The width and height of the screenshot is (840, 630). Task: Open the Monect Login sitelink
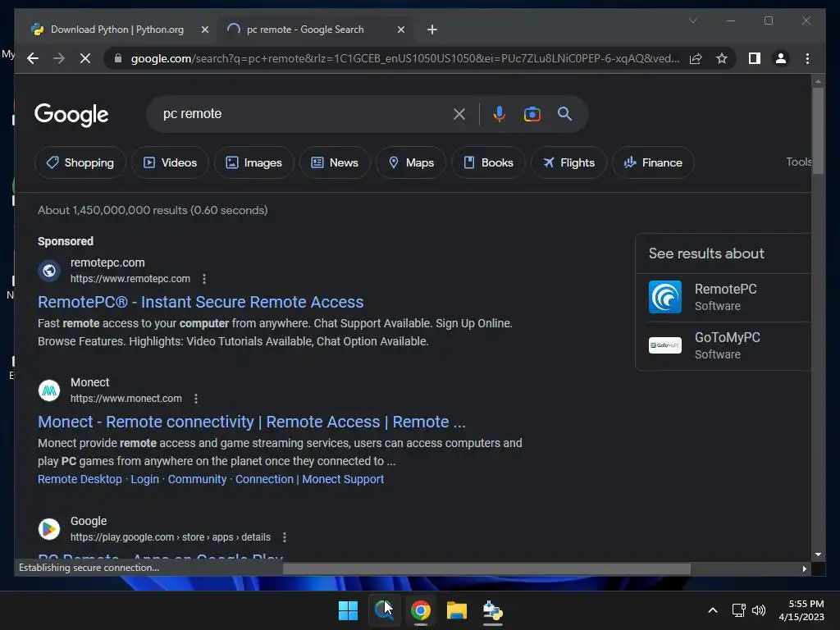[x=144, y=479]
